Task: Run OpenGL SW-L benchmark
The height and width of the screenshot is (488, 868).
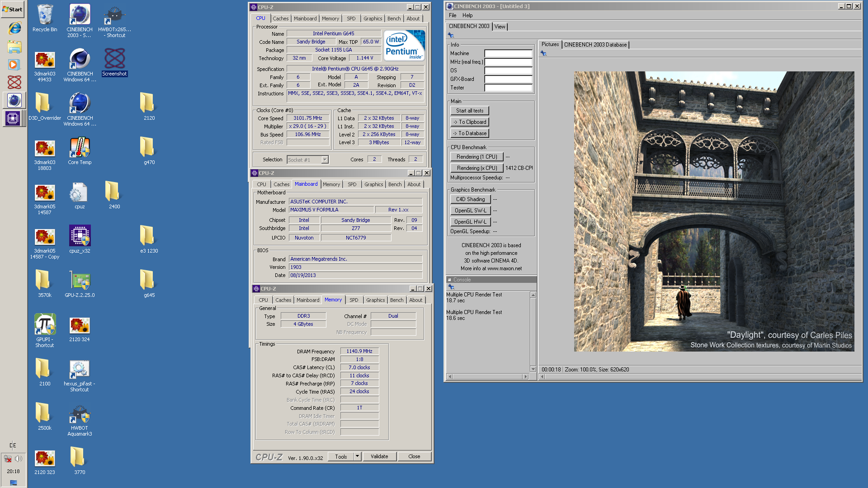Action: click(470, 211)
